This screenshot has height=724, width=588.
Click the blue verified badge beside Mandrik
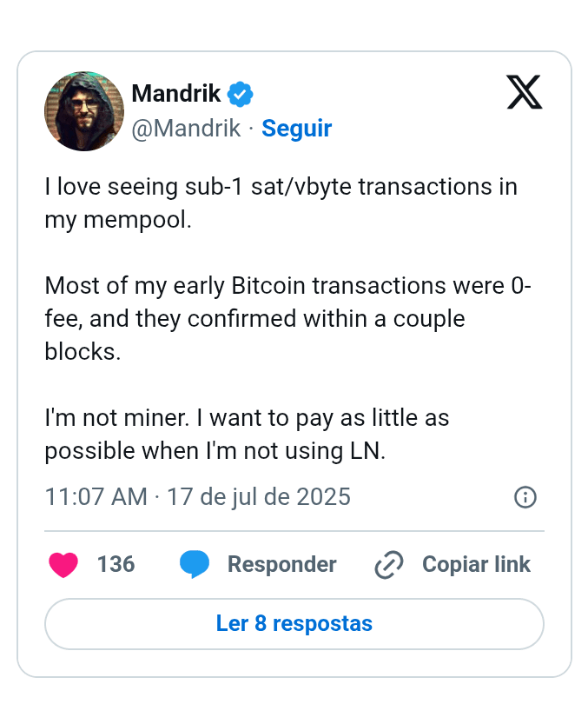(240, 94)
